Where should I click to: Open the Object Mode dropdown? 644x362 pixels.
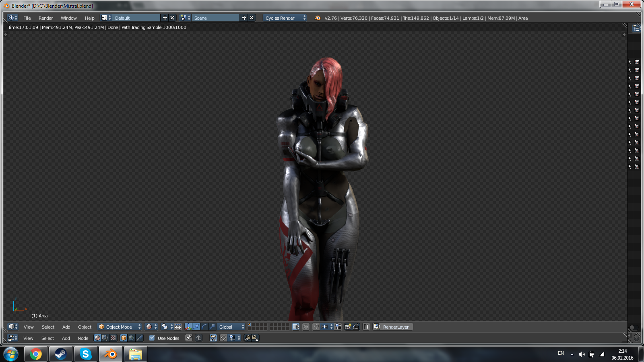tap(120, 327)
